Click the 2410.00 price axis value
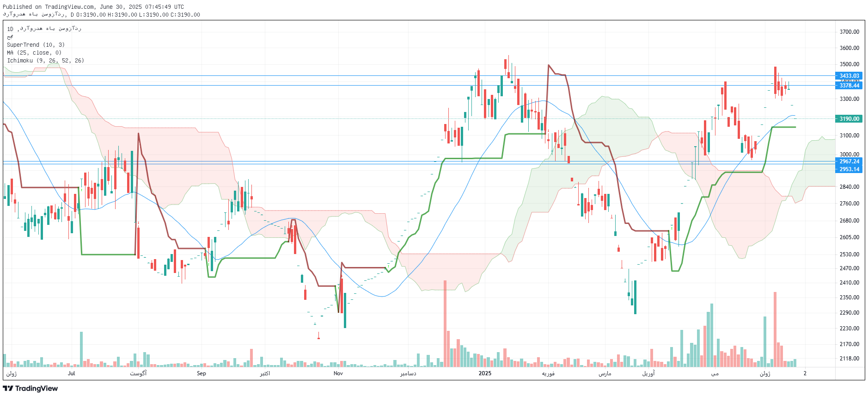 (850, 283)
